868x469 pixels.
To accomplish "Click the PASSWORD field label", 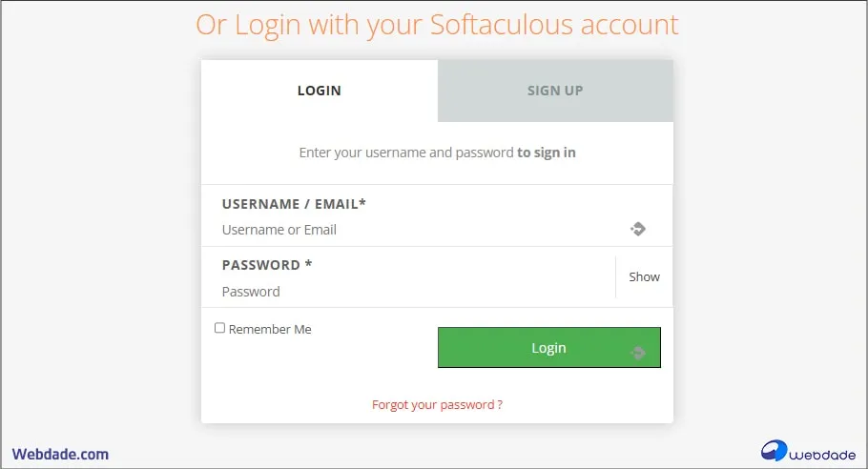I will [x=267, y=265].
